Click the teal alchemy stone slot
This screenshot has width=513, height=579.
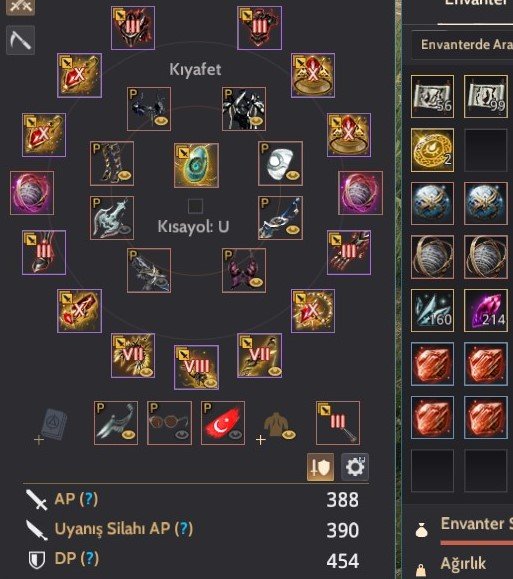click(x=196, y=165)
